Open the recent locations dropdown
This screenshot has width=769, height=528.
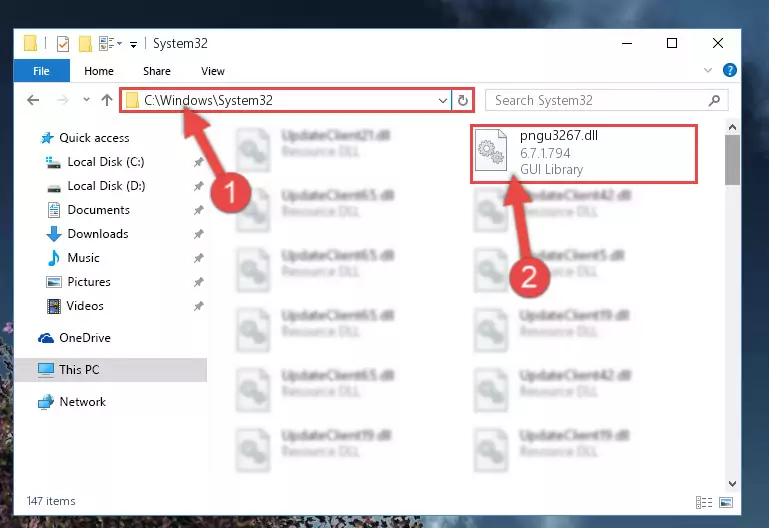coord(86,100)
